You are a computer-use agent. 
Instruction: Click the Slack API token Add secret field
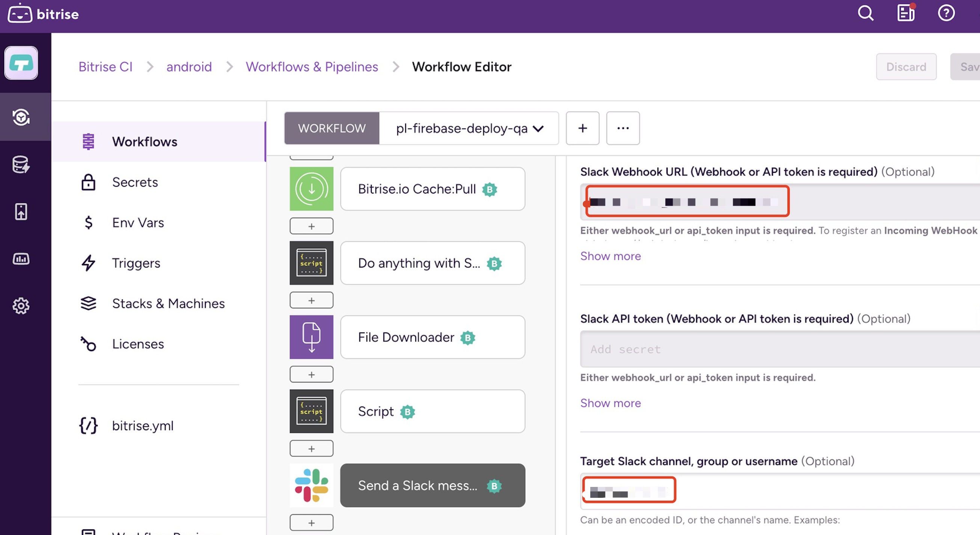coord(780,349)
